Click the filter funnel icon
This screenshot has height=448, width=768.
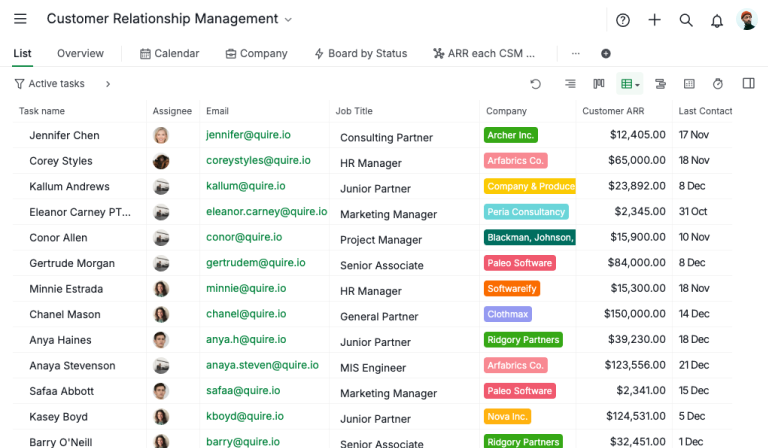[19, 84]
